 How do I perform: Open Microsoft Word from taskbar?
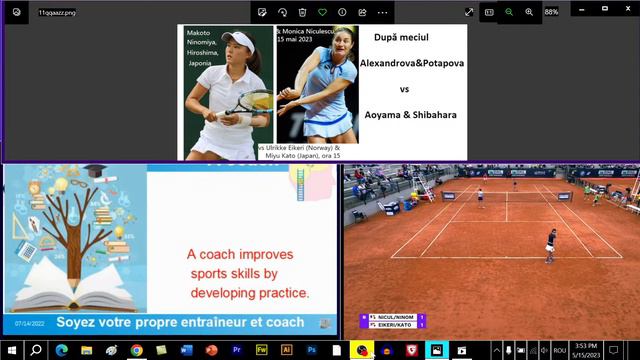click(187, 350)
